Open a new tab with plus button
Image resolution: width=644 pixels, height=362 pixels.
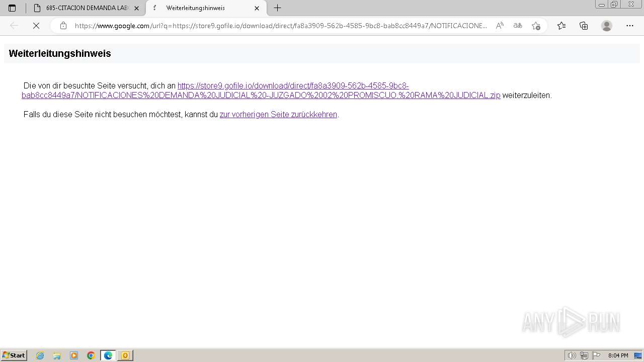pos(277,8)
